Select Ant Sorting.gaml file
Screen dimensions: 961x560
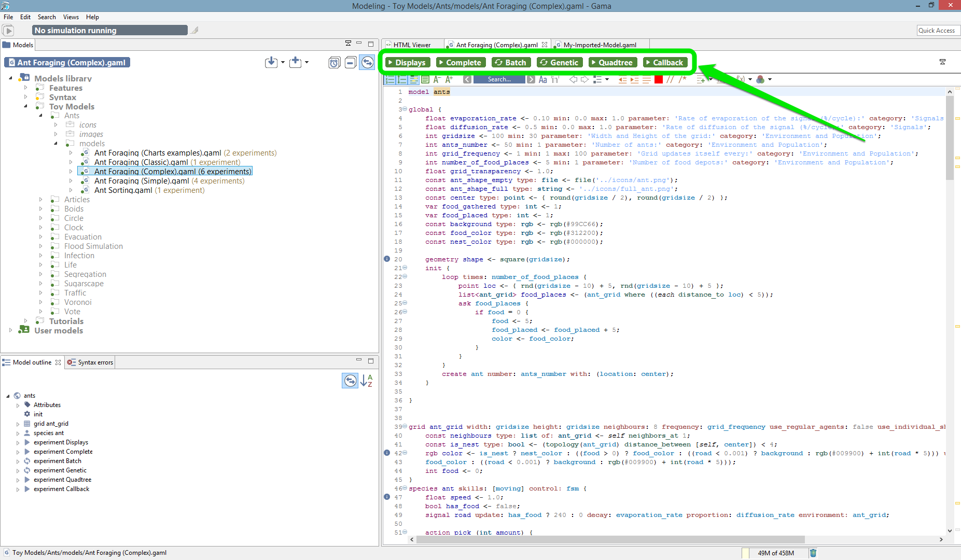(x=143, y=190)
